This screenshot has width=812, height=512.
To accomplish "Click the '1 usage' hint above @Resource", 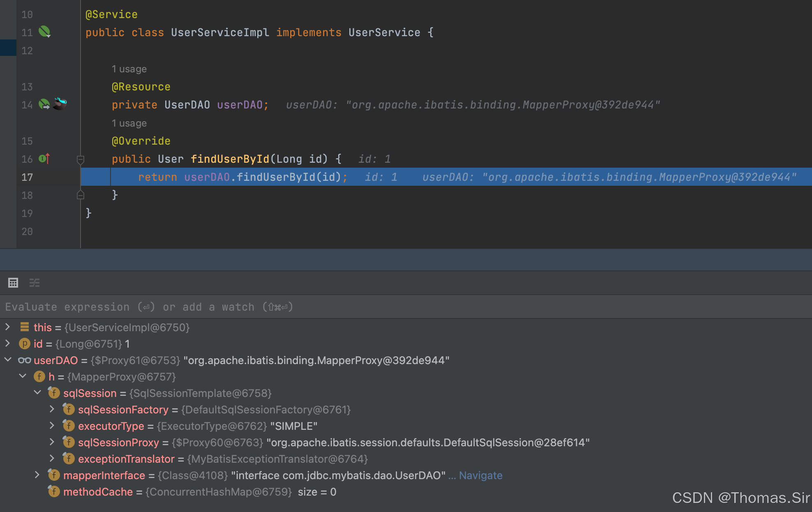I will click(129, 69).
